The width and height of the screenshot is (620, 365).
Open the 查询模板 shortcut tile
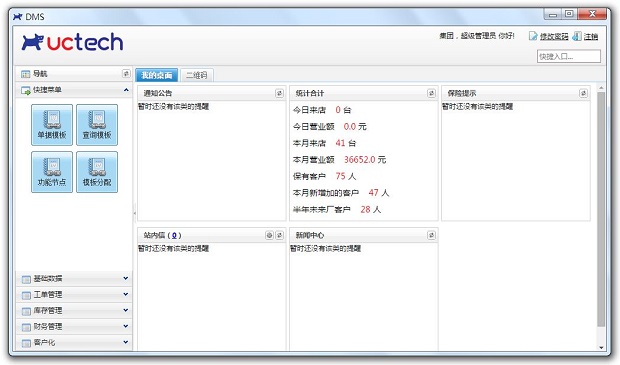(97, 125)
